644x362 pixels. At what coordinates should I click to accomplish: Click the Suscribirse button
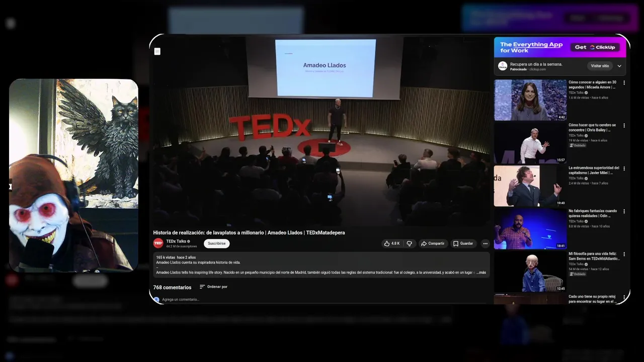click(216, 243)
